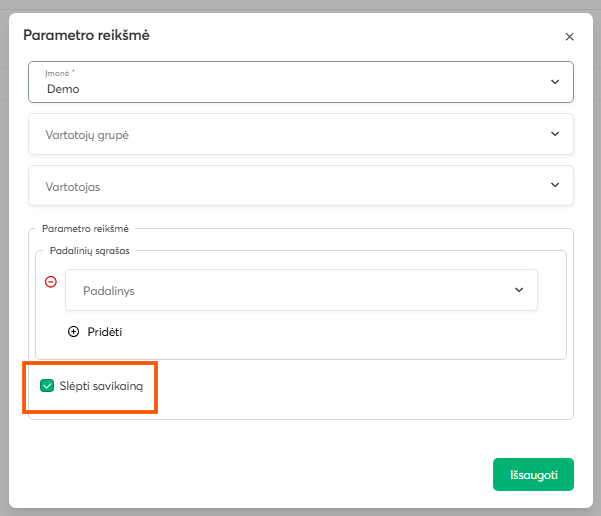Click the chevron arrow in Įmonė field
Viewport: 601px width, 516px height.
(555, 82)
